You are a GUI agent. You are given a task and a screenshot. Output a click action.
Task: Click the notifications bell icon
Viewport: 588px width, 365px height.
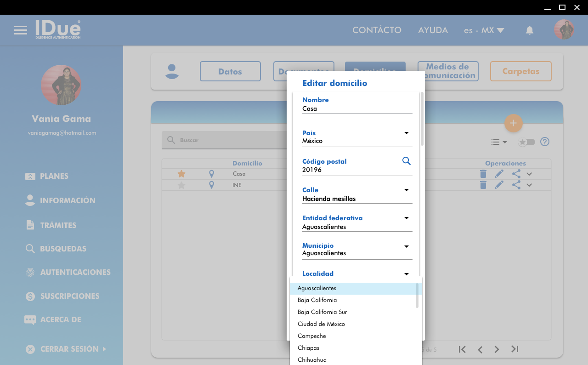529,30
